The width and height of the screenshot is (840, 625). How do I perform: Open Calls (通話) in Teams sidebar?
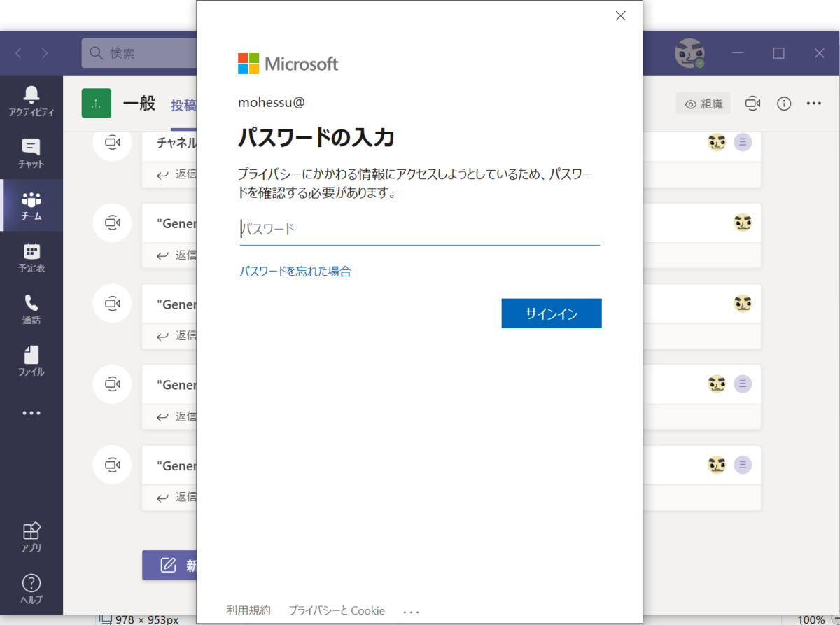click(31, 309)
